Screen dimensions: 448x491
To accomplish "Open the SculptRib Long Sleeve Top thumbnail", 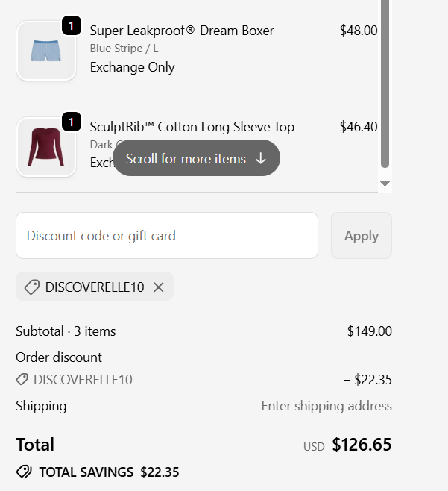I will coord(46,146).
